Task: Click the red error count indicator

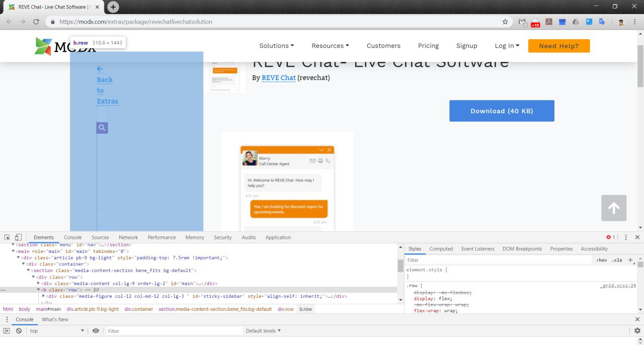Action: 611,237
